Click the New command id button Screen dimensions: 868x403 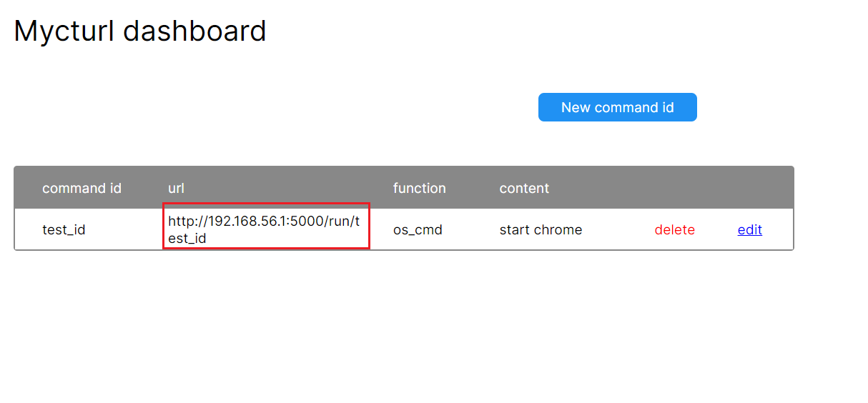617,107
